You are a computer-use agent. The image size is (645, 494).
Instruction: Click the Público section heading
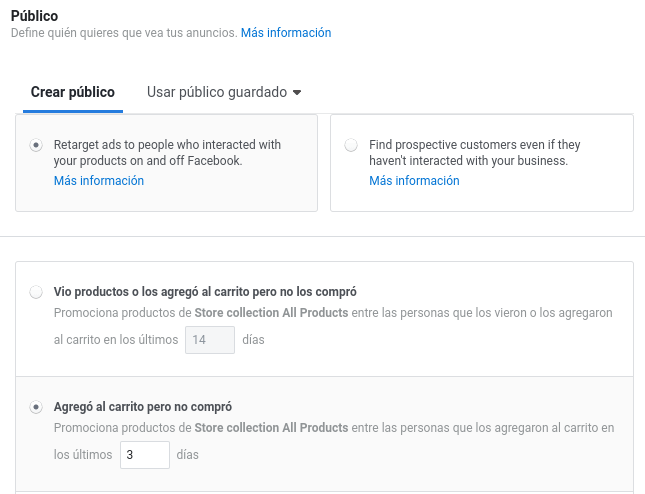34,16
